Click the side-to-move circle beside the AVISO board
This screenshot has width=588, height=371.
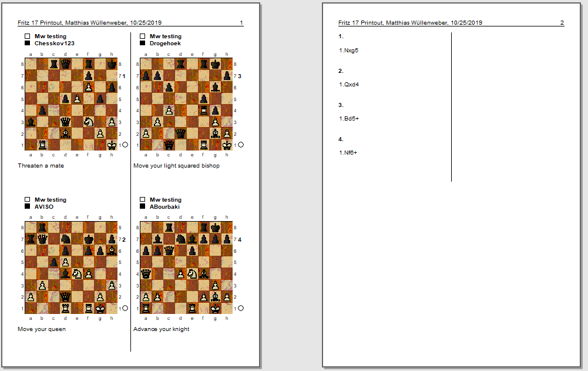pyautogui.click(x=125, y=308)
